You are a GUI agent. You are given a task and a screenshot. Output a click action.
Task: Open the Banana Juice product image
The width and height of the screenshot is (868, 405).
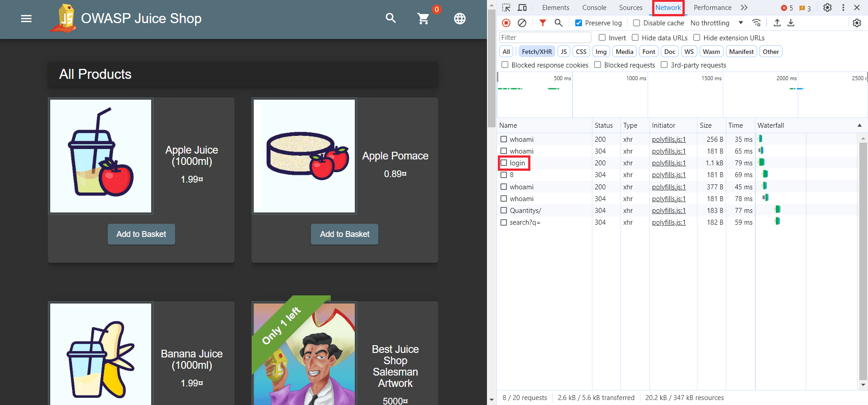[x=100, y=354]
